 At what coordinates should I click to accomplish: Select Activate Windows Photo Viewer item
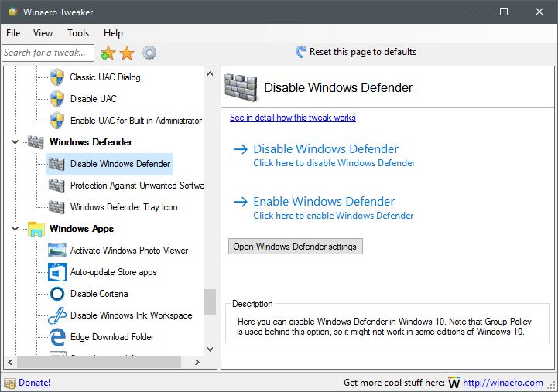(129, 251)
